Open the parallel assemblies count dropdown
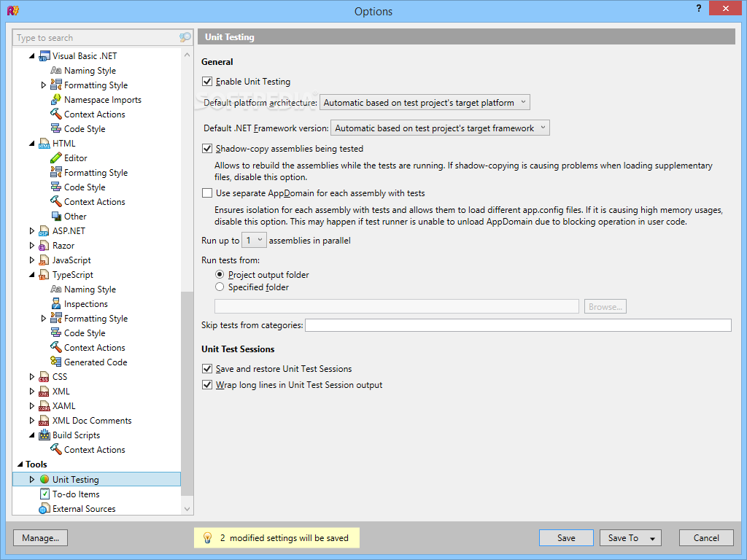This screenshot has height=560, width=747. (x=254, y=241)
